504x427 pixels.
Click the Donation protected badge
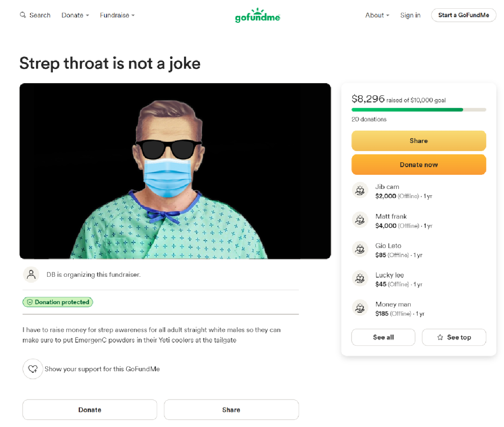(x=57, y=302)
